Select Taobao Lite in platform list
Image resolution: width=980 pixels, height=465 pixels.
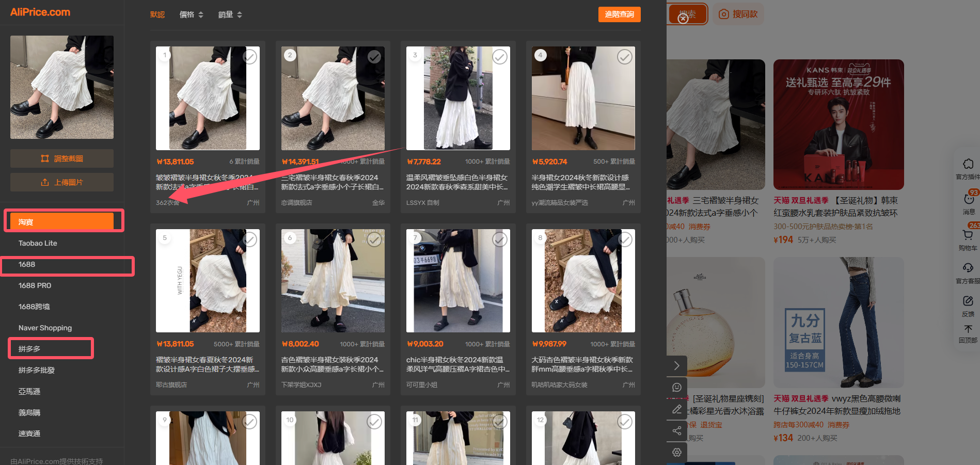pyautogui.click(x=38, y=243)
